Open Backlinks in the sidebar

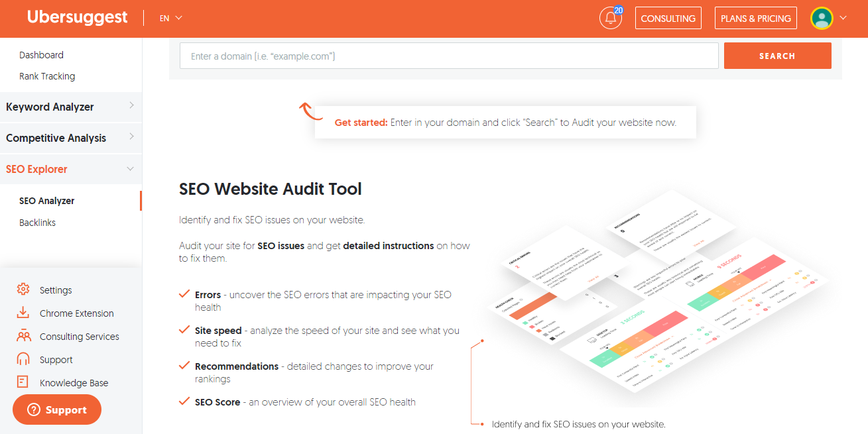point(37,223)
